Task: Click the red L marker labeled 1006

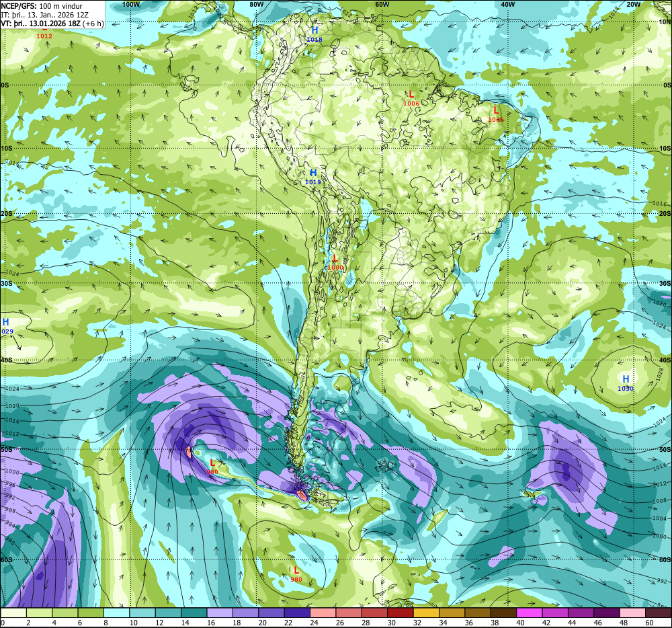Action: [411, 94]
